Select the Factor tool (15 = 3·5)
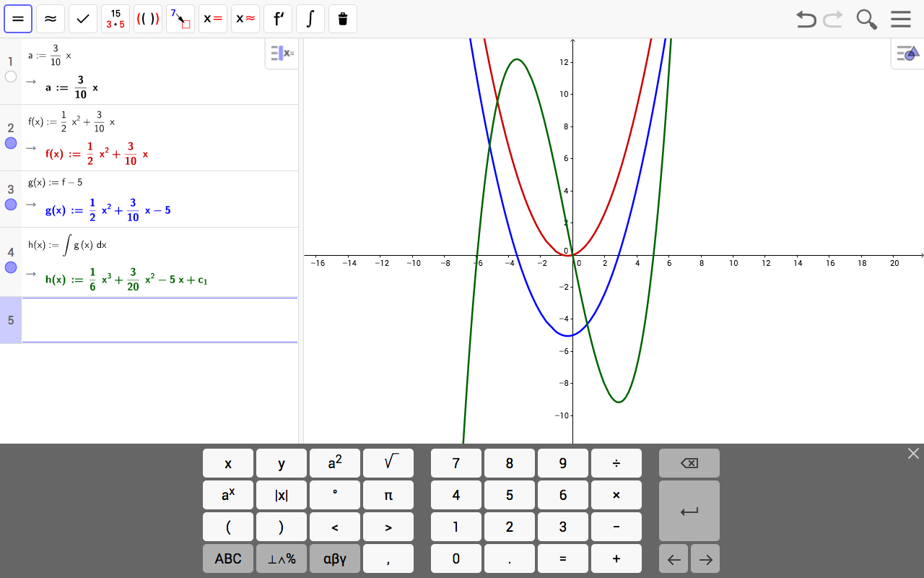 click(x=115, y=19)
